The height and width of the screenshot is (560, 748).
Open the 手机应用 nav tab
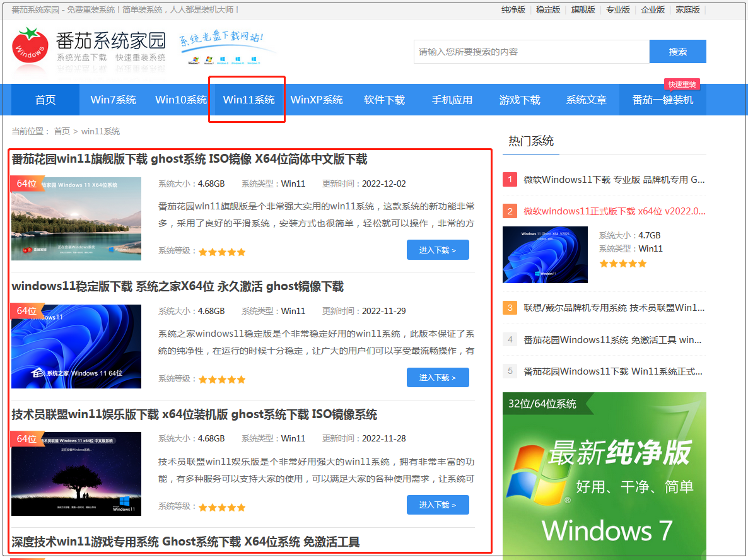(452, 100)
